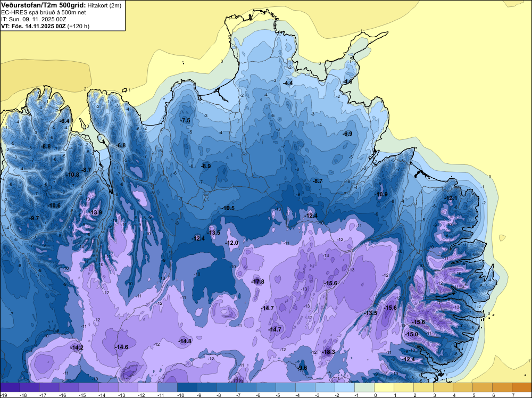Click legend swatch between -16 and -15
This screenshot has width=532, height=398.
[69, 387]
